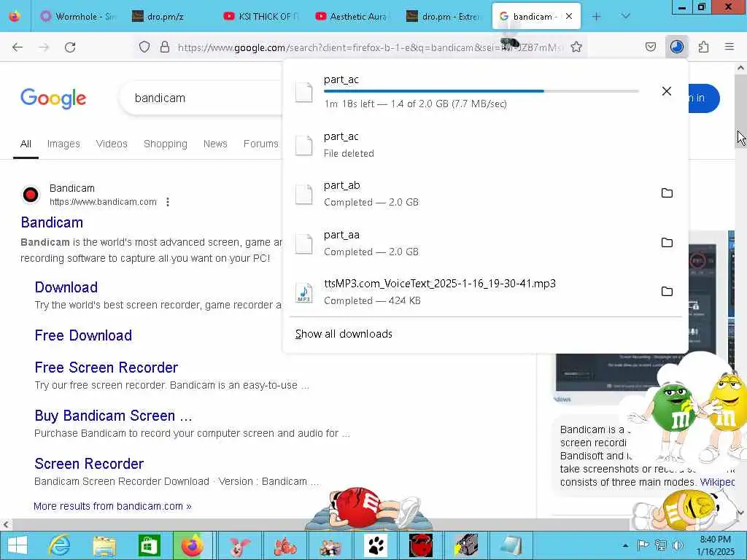This screenshot has width=747, height=560.
Task: Open the tracking protection shield icon
Action: tap(144, 47)
